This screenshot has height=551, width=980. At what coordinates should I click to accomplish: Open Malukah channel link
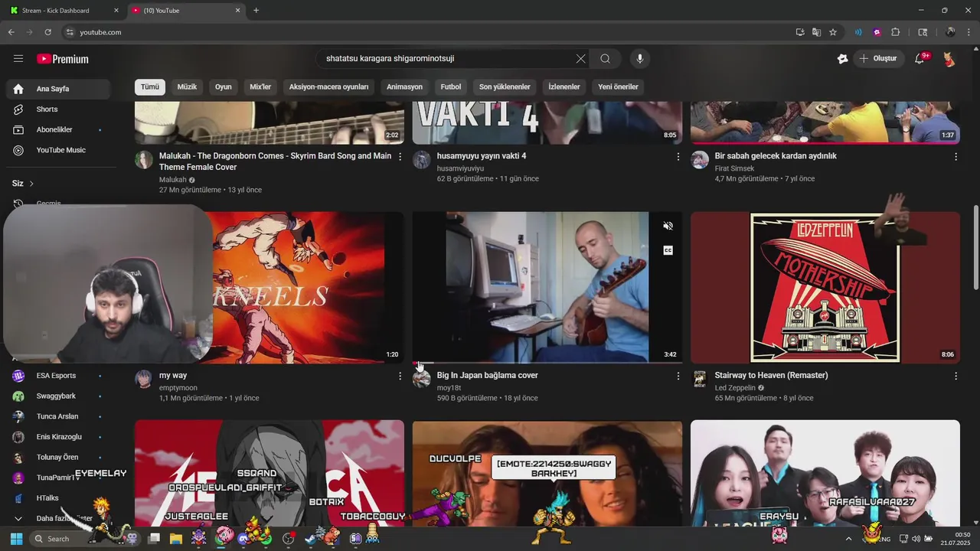[173, 180]
